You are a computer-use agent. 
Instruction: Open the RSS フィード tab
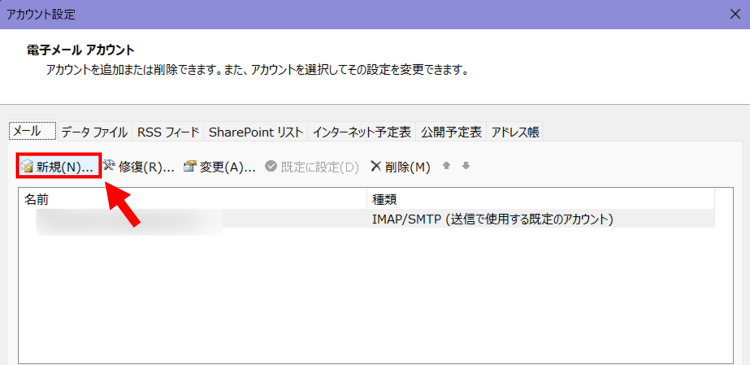[x=168, y=132]
